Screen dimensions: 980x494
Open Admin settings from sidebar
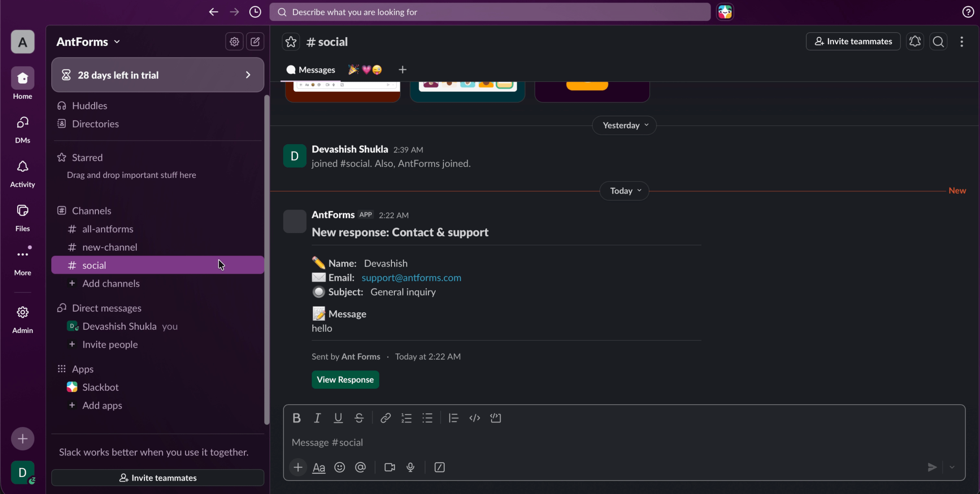[x=22, y=318]
